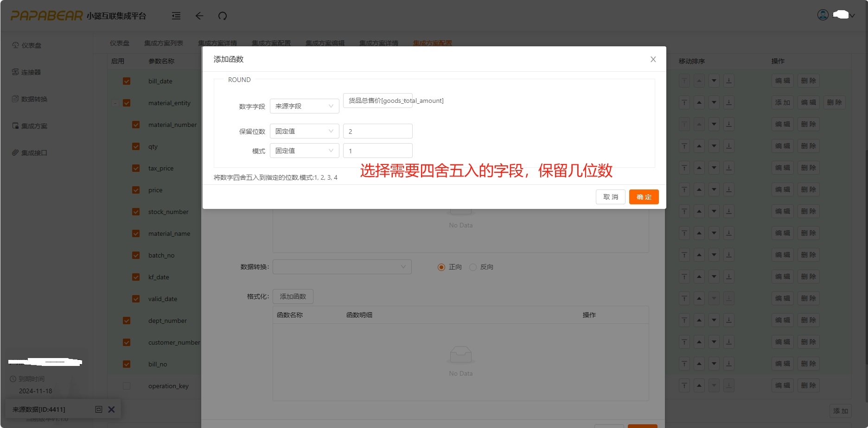Open the 数字字段 source type dropdown

tap(304, 106)
